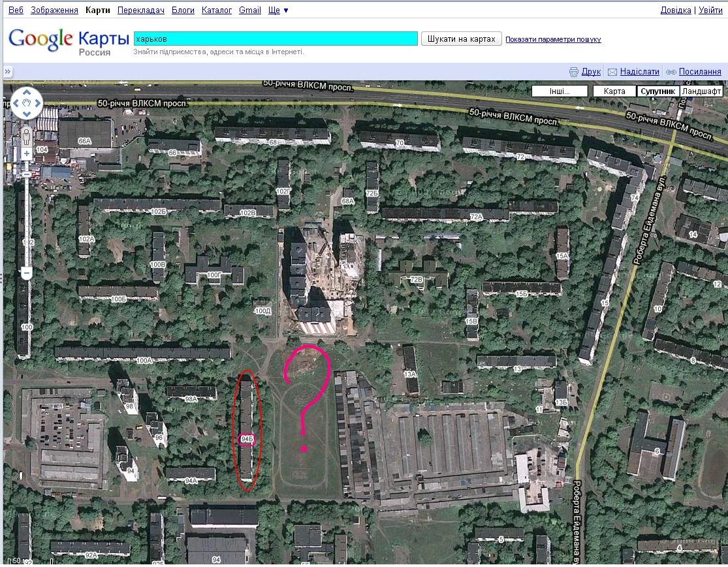Image resolution: width=728 pixels, height=567 pixels.
Task: Click building label 100A on map
Action: tap(144, 361)
